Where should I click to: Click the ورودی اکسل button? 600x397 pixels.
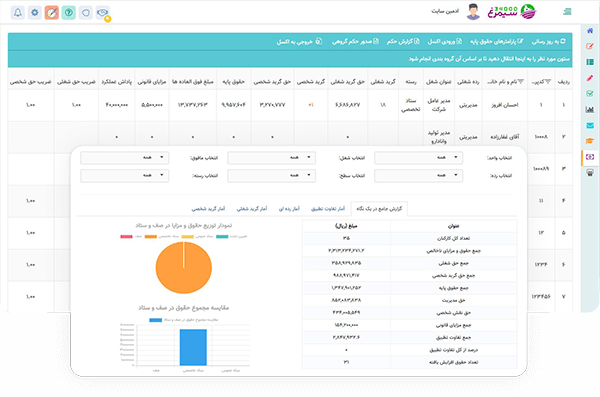[444, 41]
